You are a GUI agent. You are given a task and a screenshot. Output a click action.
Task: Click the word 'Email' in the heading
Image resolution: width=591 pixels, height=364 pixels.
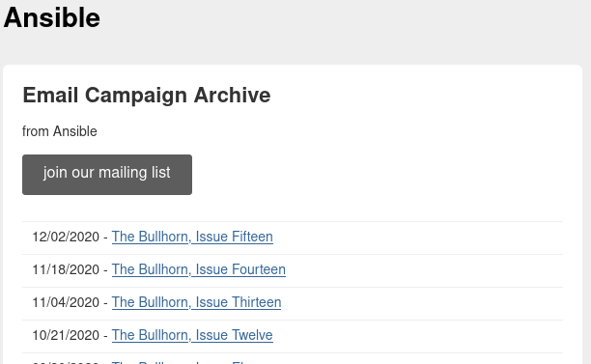click(50, 95)
